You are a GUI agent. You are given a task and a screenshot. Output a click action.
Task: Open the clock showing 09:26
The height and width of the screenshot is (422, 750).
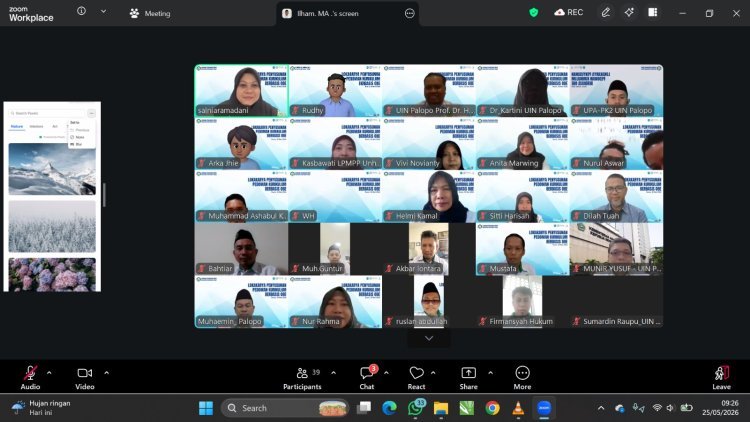[720, 408]
